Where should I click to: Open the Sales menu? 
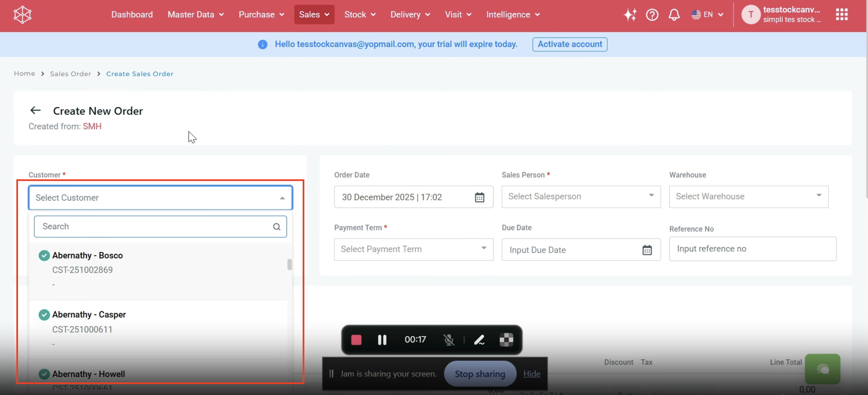(314, 14)
